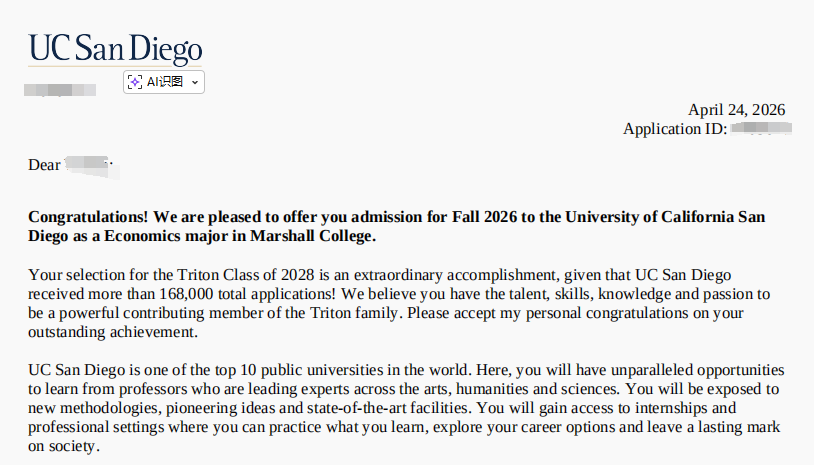Click the word Dear in the salutation

44,165
